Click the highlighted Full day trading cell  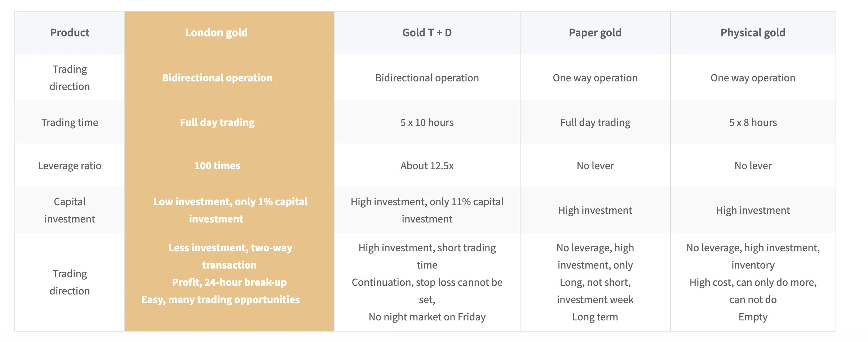[229, 122]
